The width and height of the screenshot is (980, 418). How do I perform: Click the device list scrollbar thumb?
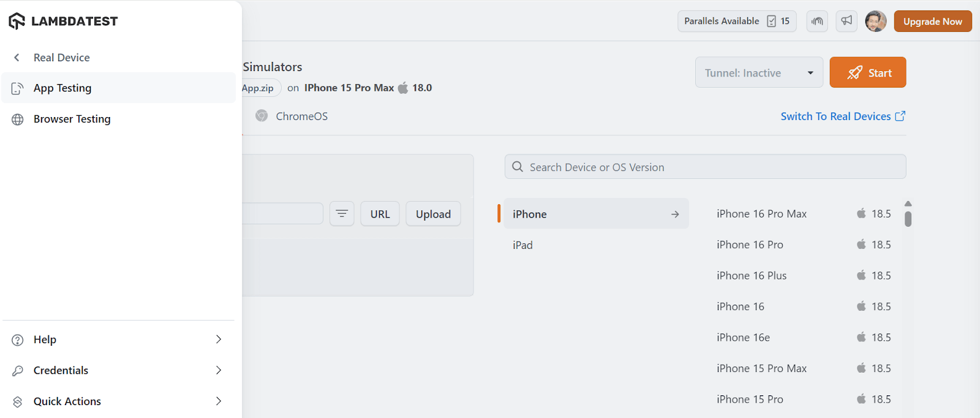click(x=908, y=219)
